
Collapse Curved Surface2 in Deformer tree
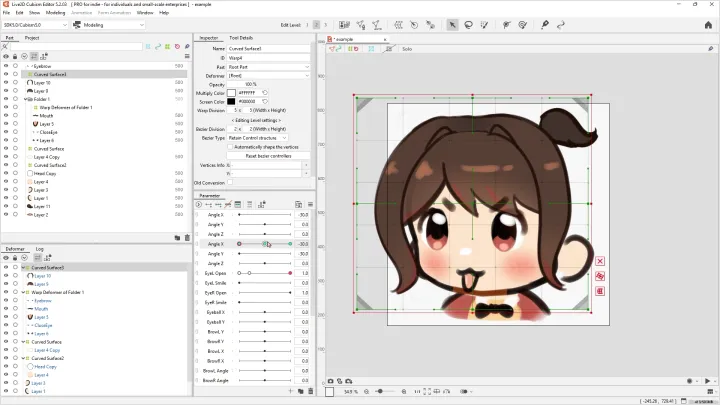click(x=23, y=358)
